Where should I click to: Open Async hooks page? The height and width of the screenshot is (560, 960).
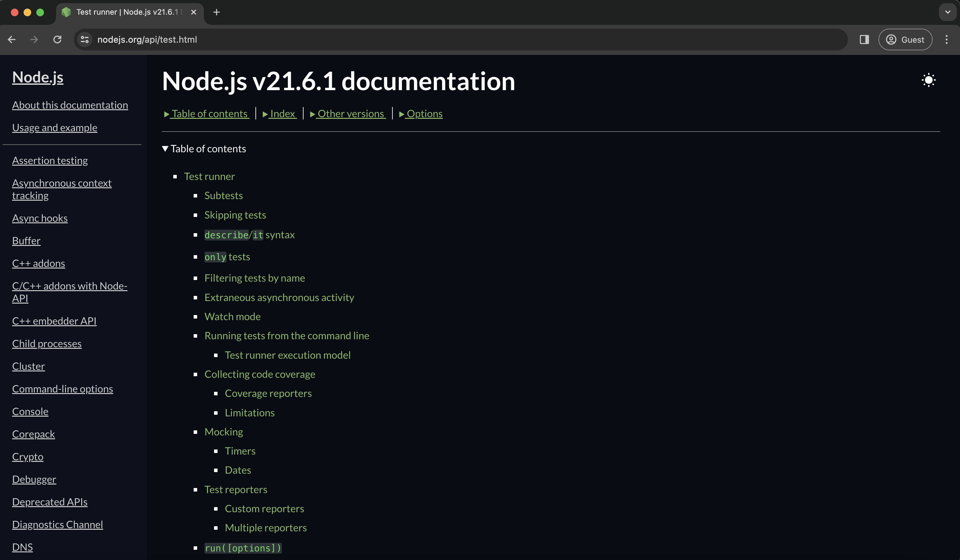coord(40,218)
